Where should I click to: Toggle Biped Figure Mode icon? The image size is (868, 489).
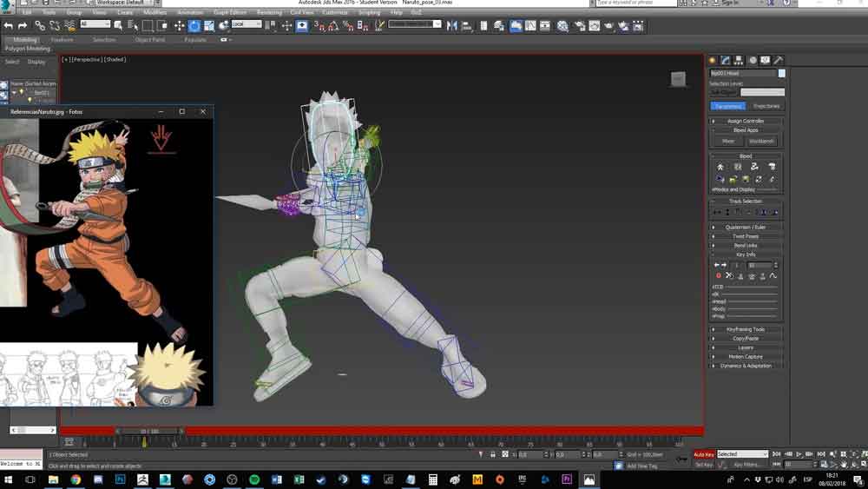(720, 166)
